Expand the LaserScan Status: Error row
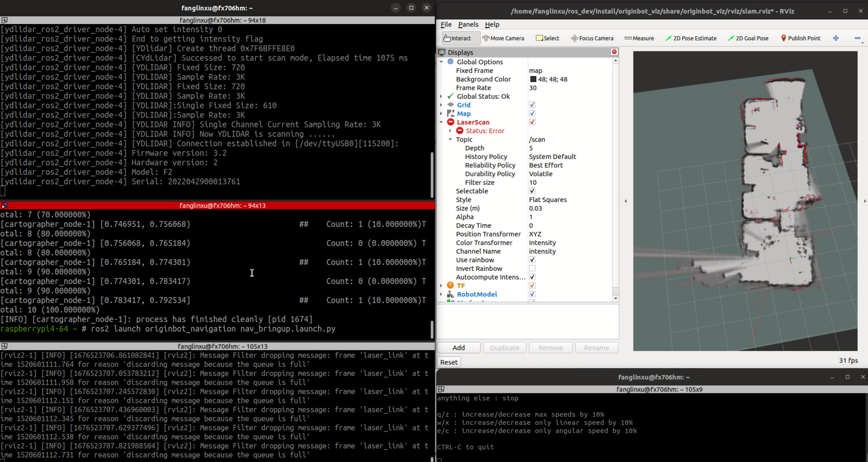 point(450,131)
